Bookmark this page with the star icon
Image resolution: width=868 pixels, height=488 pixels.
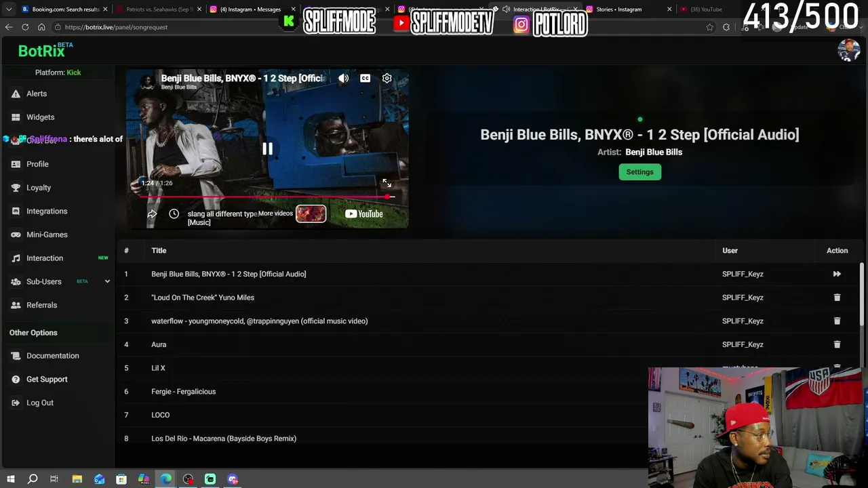(709, 27)
